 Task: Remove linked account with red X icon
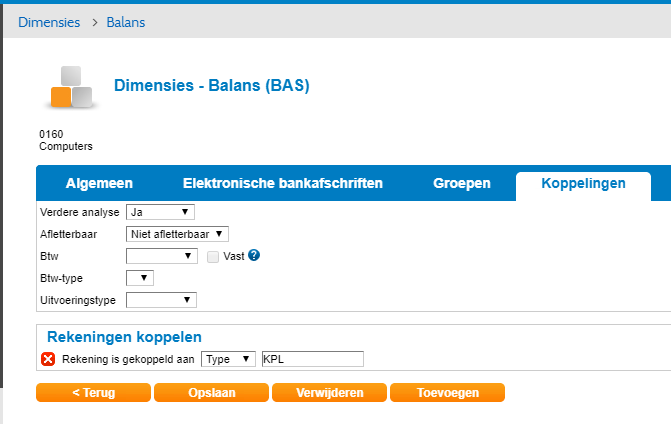[x=48, y=359]
